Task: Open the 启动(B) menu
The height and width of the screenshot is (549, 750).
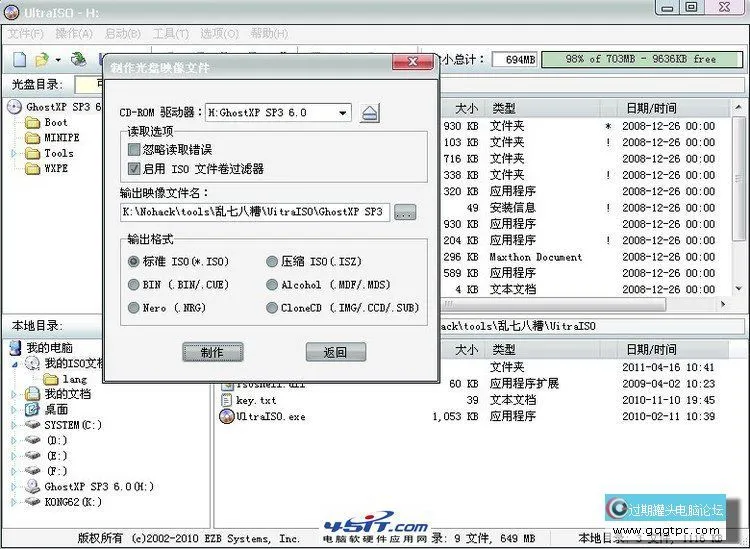Action: click(x=122, y=33)
